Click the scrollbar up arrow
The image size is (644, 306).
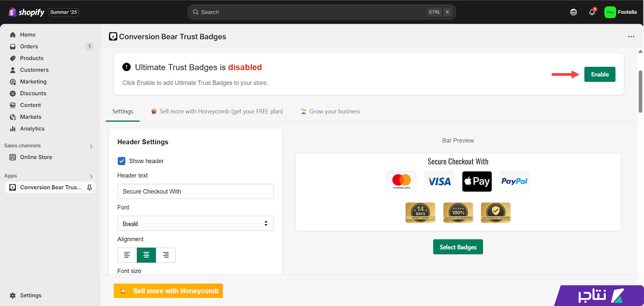(640, 52)
